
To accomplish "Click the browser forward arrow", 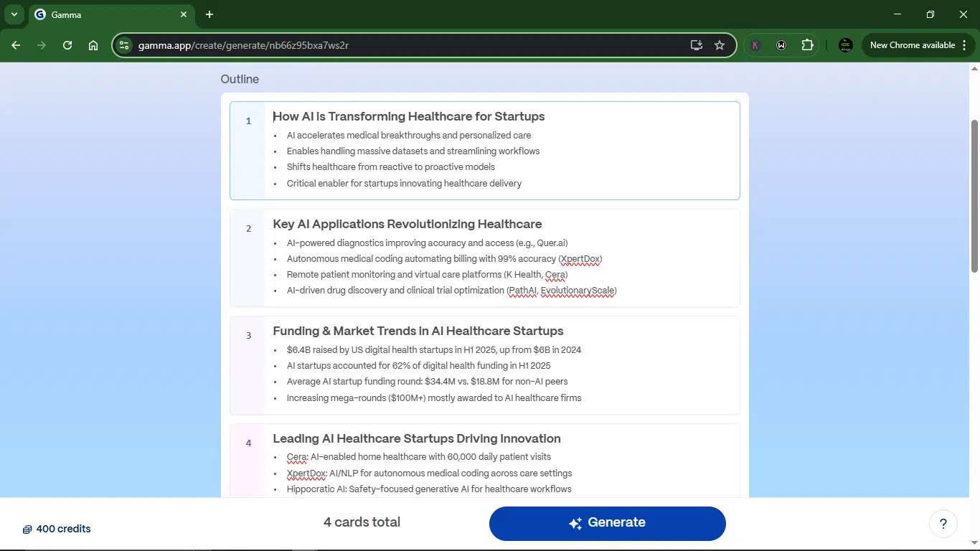I will (42, 45).
